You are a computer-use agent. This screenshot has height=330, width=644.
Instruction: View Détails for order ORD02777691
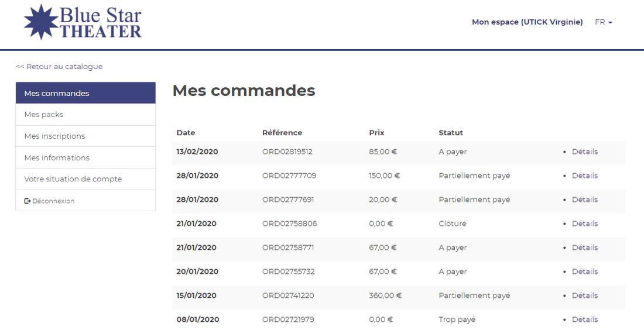(584, 200)
